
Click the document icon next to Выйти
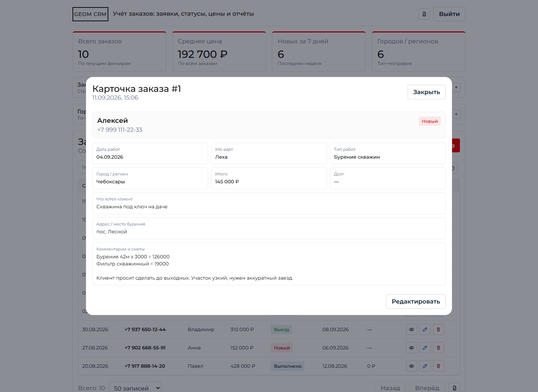pos(424,14)
